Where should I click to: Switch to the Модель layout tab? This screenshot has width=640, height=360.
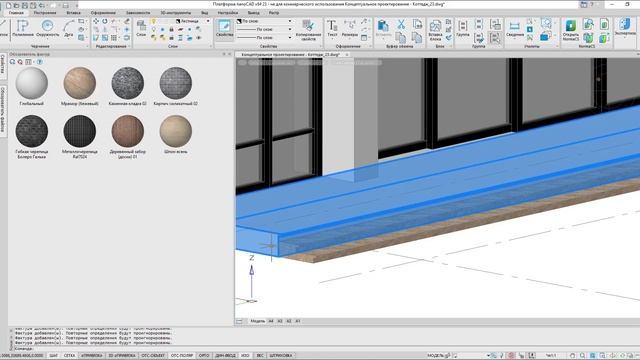click(x=257, y=321)
